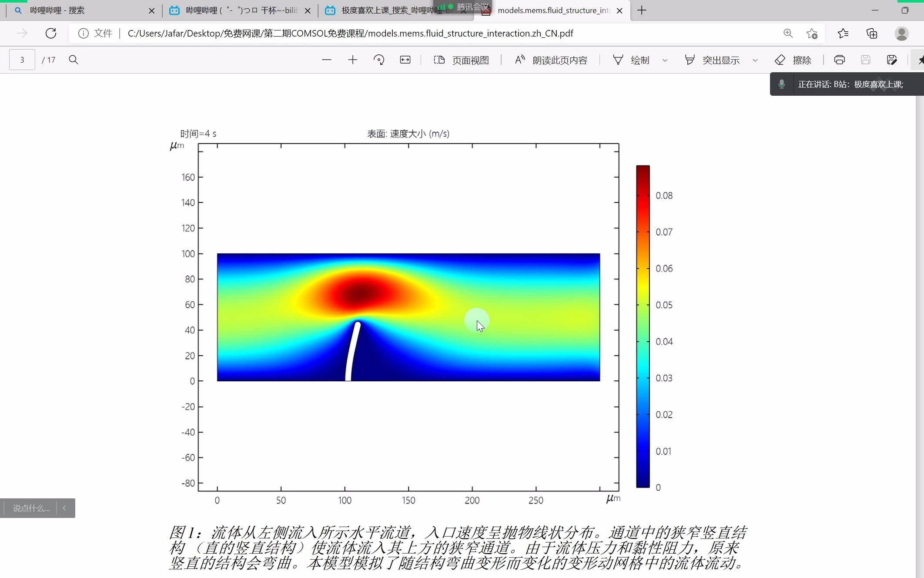Click the save-as PDF icon

(x=892, y=60)
